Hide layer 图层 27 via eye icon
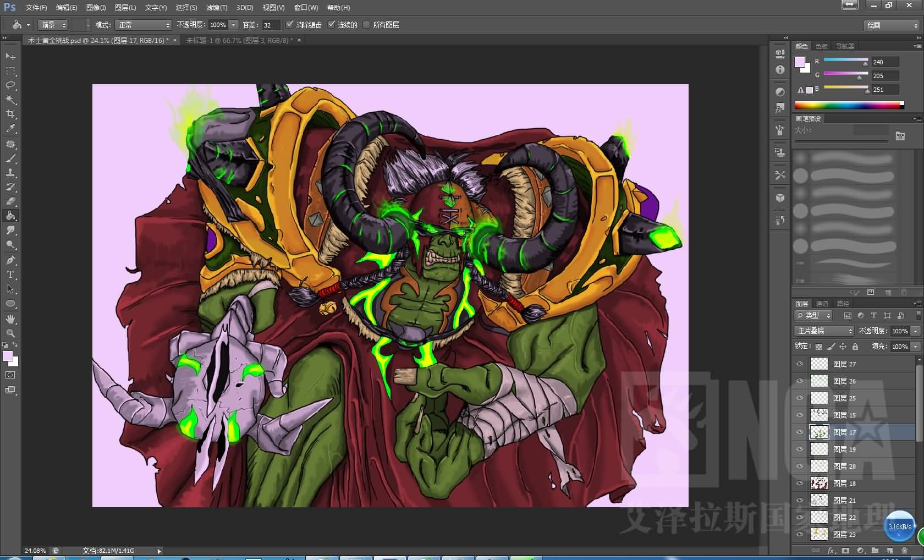This screenshot has width=924, height=560. [x=800, y=364]
